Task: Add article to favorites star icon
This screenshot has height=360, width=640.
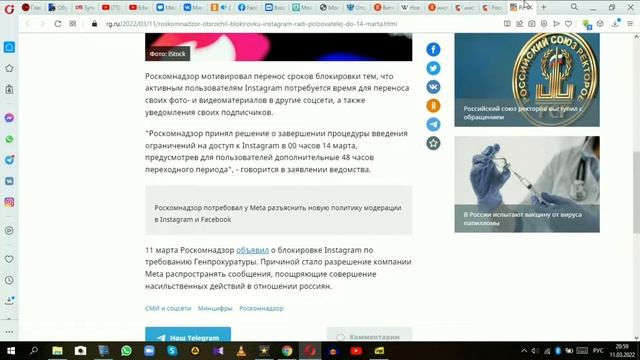Action: coord(433,143)
